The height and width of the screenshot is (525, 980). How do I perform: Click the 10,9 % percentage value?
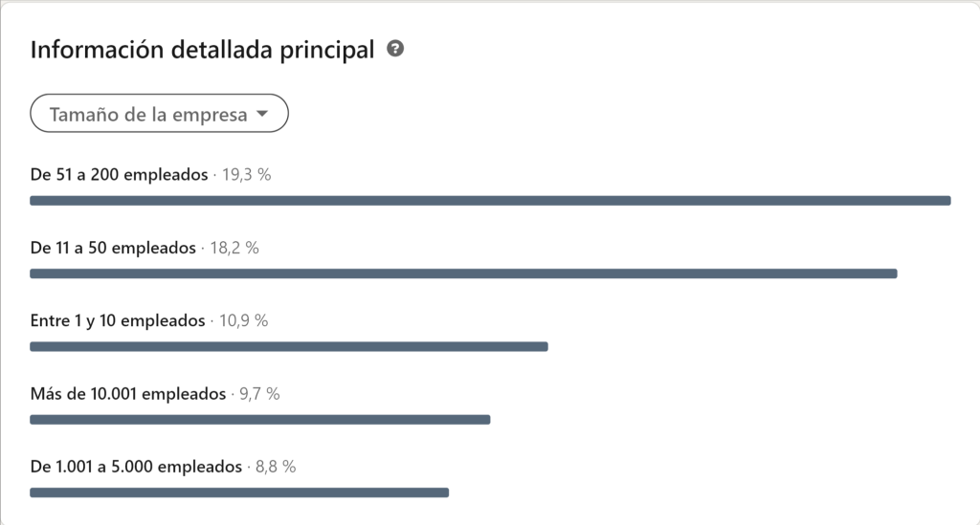243,320
